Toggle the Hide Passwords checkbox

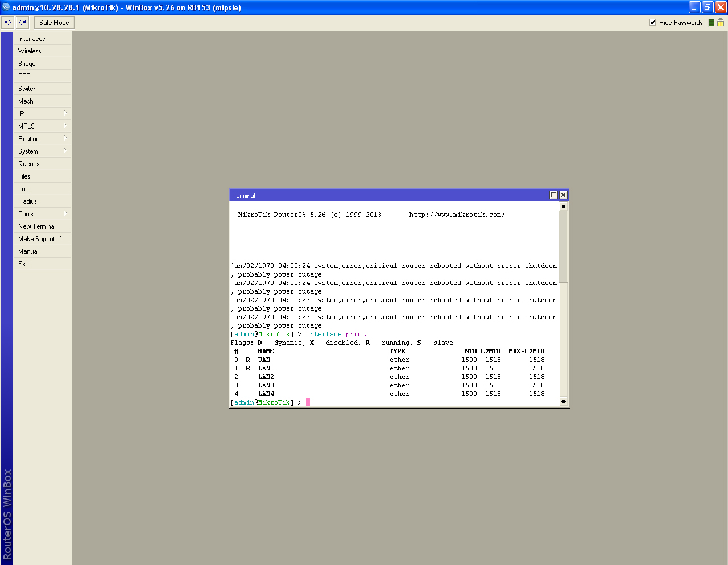pos(652,23)
